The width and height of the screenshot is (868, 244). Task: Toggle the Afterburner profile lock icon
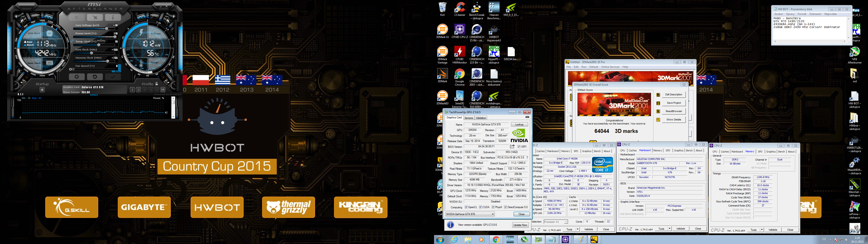[157, 84]
